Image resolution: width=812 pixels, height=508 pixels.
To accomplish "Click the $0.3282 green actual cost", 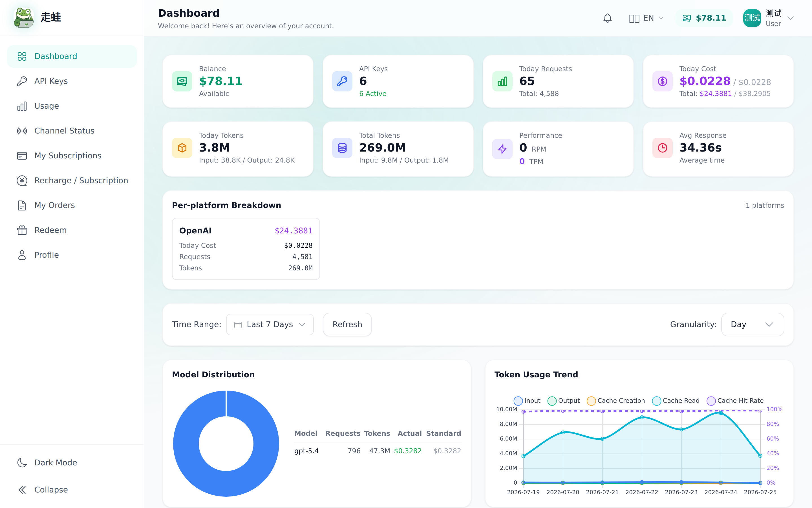I will (408, 451).
